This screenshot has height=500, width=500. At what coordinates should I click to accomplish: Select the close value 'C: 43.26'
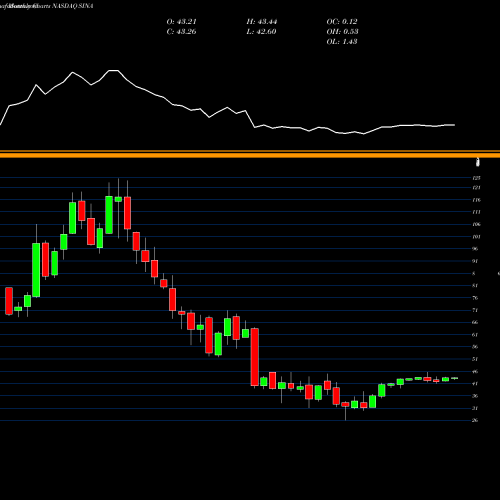tap(181, 32)
